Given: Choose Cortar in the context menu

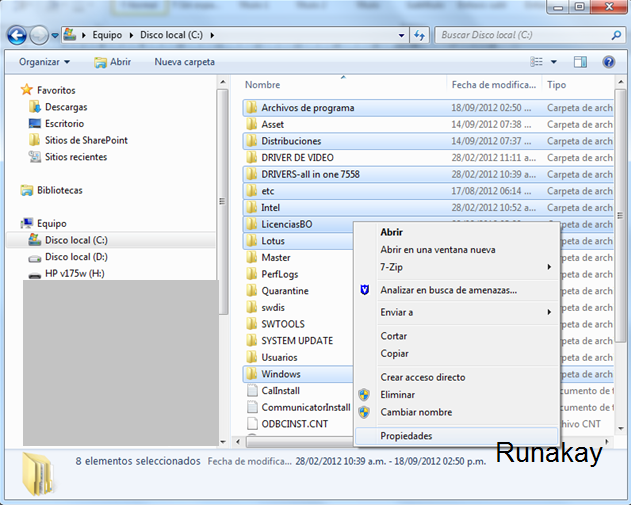Looking at the screenshot, I should (456, 336).
